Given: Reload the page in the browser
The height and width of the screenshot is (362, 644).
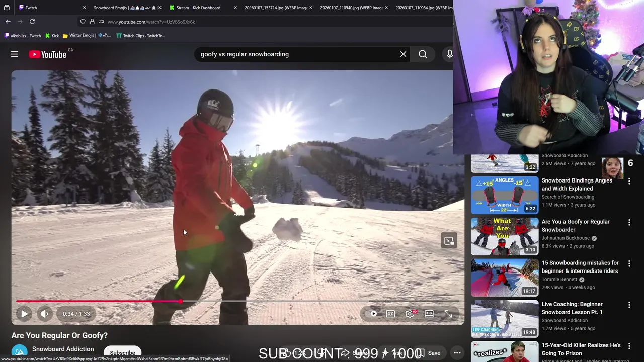Looking at the screenshot, I should [x=32, y=22].
